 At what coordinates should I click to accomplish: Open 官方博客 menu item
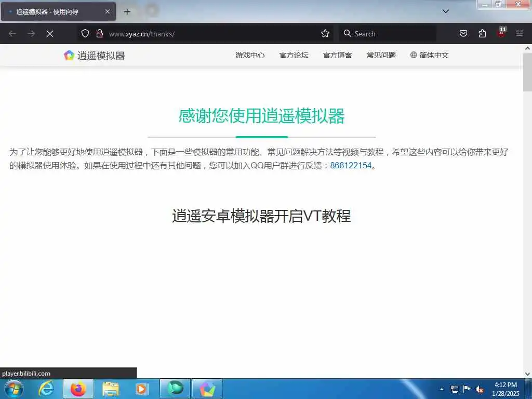[338, 55]
